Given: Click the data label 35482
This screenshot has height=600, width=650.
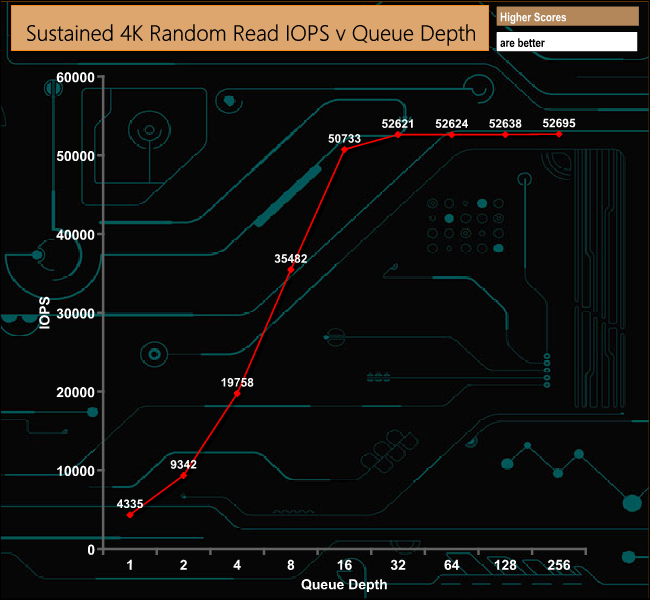Looking at the screenshot, I should [x=291, y=259].
